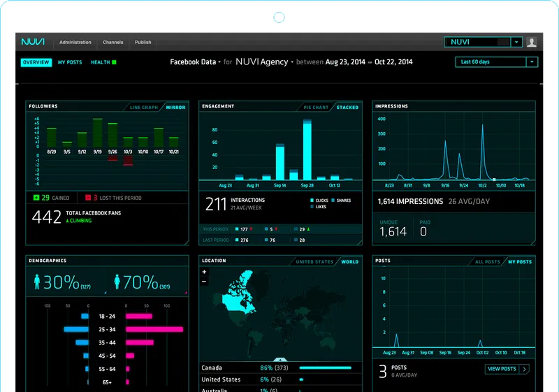Viewport: 559px width, 392px height.
Task: Click the Paid 0 value
Action: (423, 232)
